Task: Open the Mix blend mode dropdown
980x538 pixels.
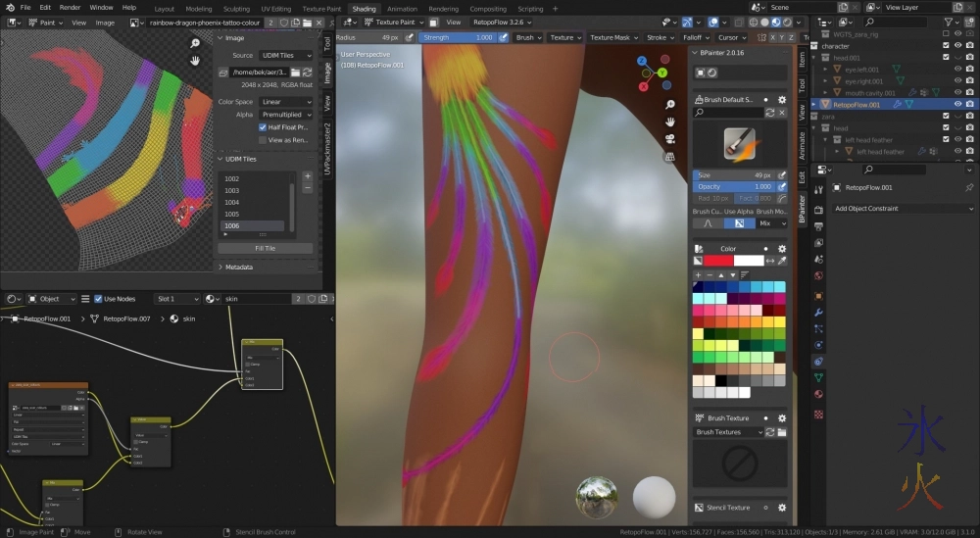Action: pos(771,223)
